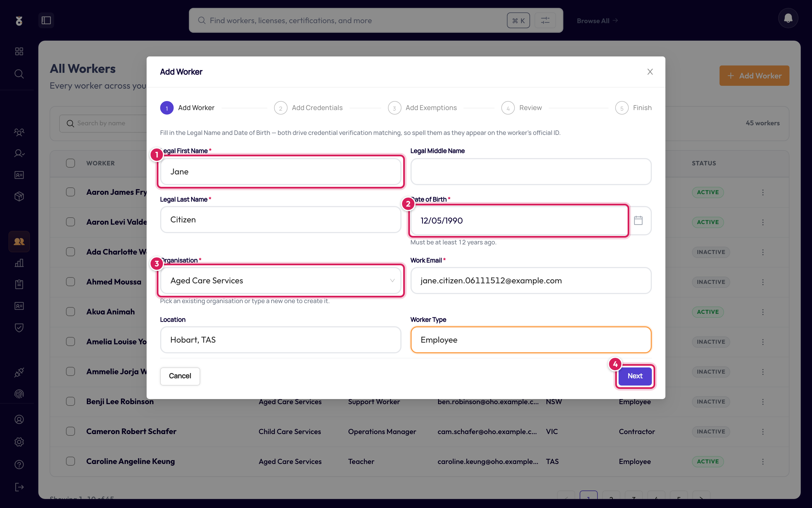Close the Add Worker dialog

coord(650,72)
